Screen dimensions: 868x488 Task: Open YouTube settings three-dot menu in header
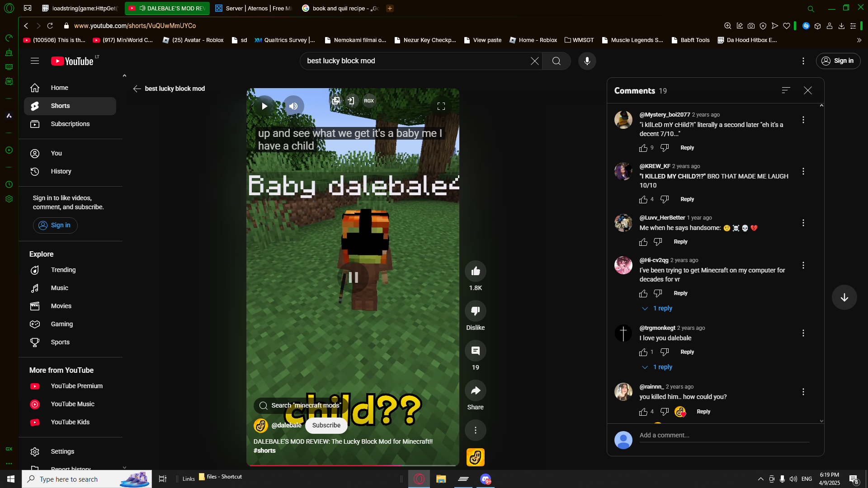point(803,61)
